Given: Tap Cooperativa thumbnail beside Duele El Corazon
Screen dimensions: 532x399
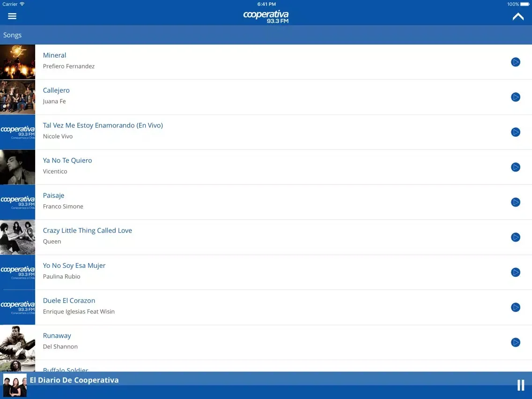Looking at the screenshot, I should point(17,307).
